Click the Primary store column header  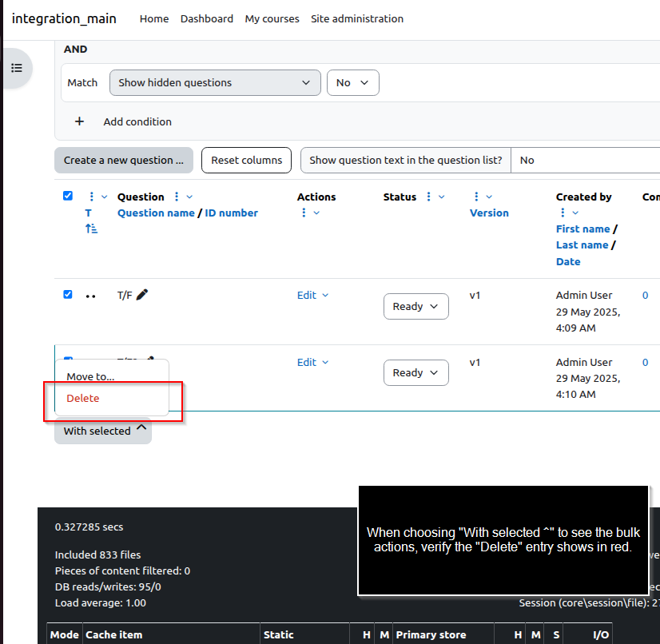click(431, 634)
